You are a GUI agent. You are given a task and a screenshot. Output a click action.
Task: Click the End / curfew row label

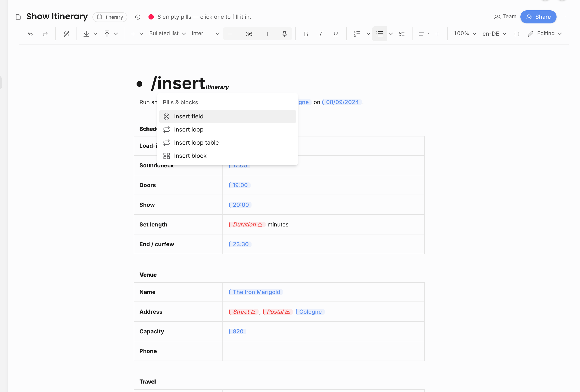point(157,244)
